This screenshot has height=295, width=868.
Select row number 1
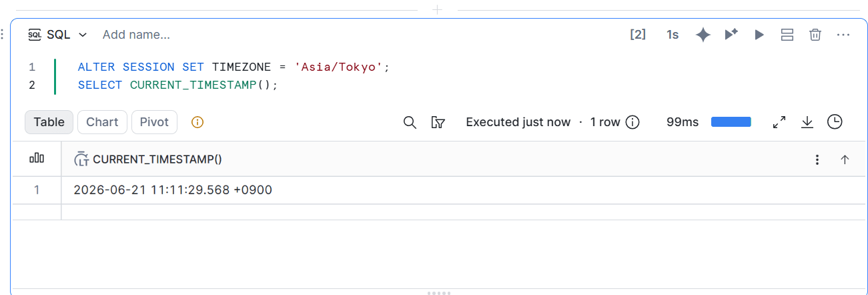click(x=37, y=190)
